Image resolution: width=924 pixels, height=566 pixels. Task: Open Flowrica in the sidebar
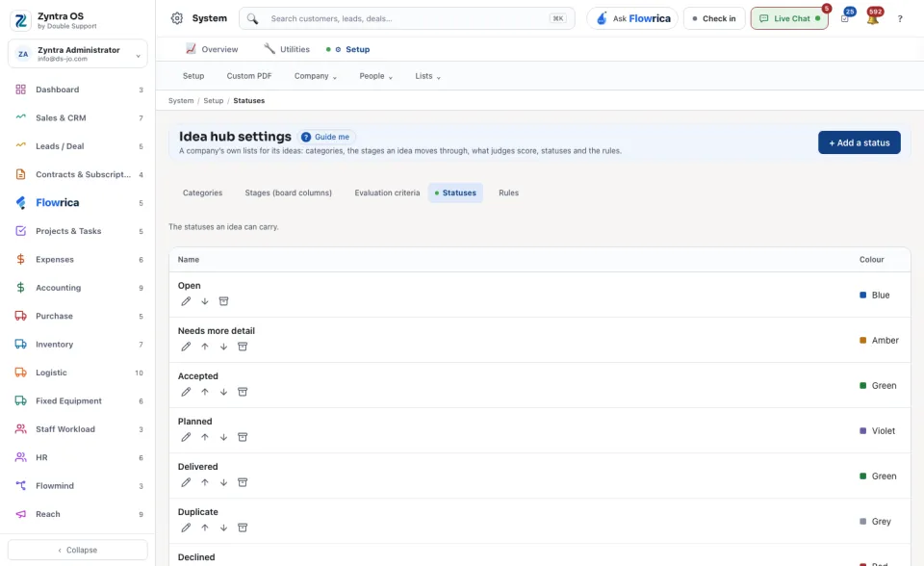(x=78, y=203)
